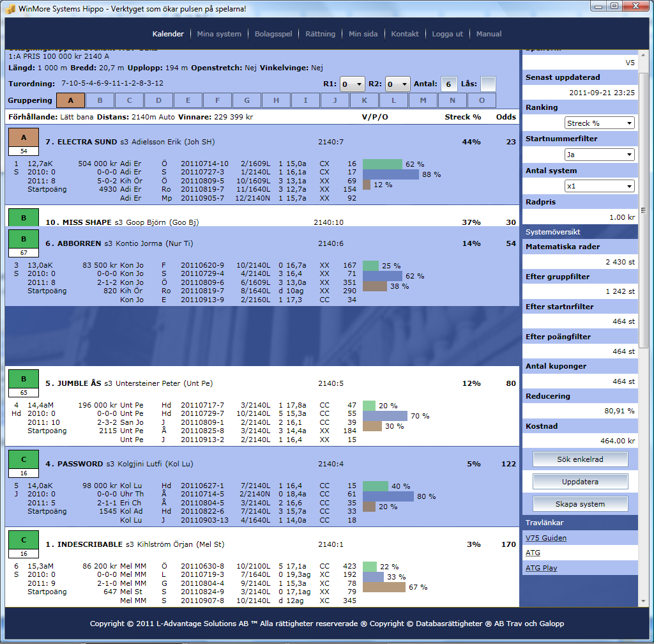Image resolution: width=654 pixels, height=644 pixels.
Task: Click the Uppdatera button
Action: tap(580, 482)
